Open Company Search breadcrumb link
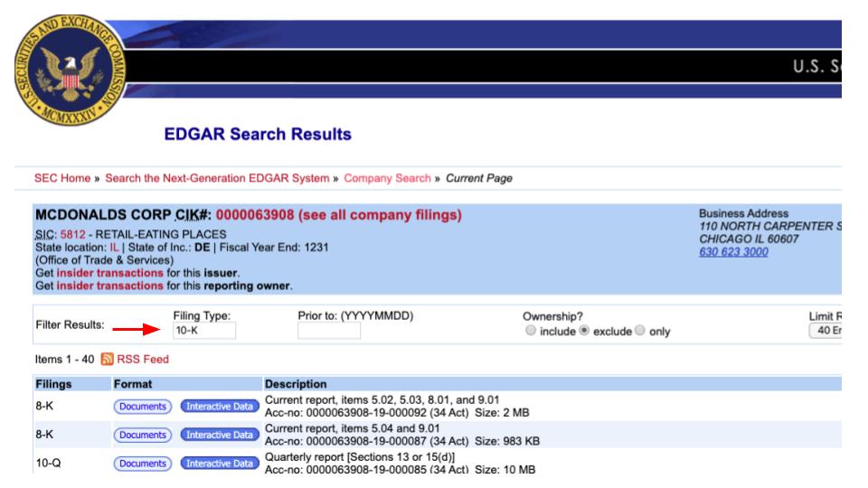The width and height of the screenshot is (868, 488). click(387, 178)
